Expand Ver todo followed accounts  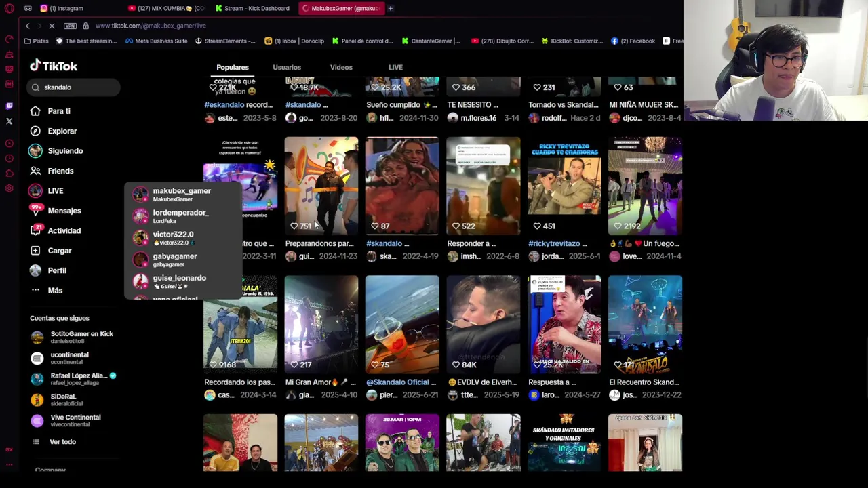click(54, 442)
